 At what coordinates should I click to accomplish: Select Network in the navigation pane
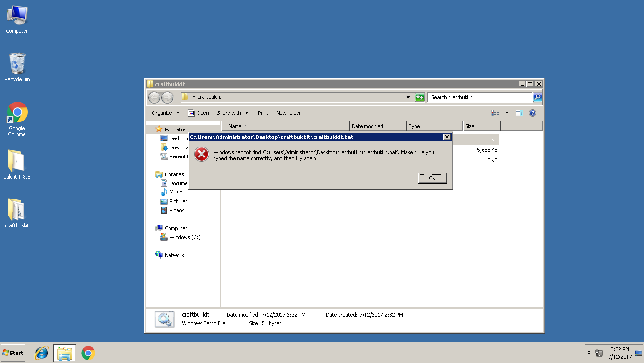point(174,255)
